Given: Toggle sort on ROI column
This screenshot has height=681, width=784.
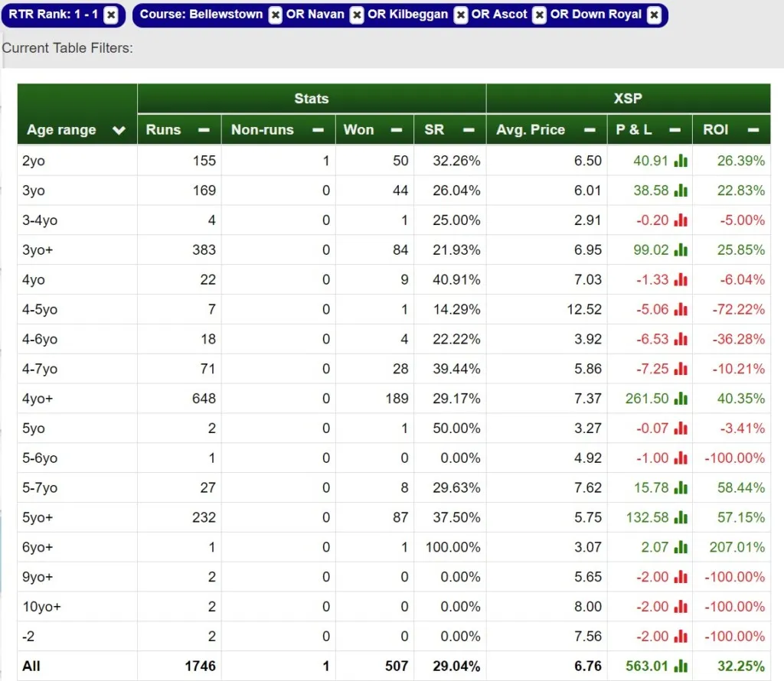Looking at the screenshot, I should point(753,130).
